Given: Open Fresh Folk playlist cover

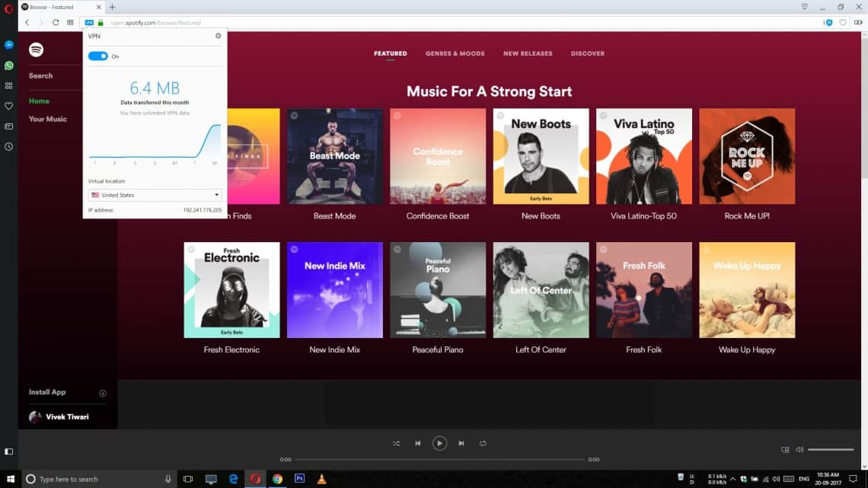Looking at the screenshot, I should tap(644, 290).
